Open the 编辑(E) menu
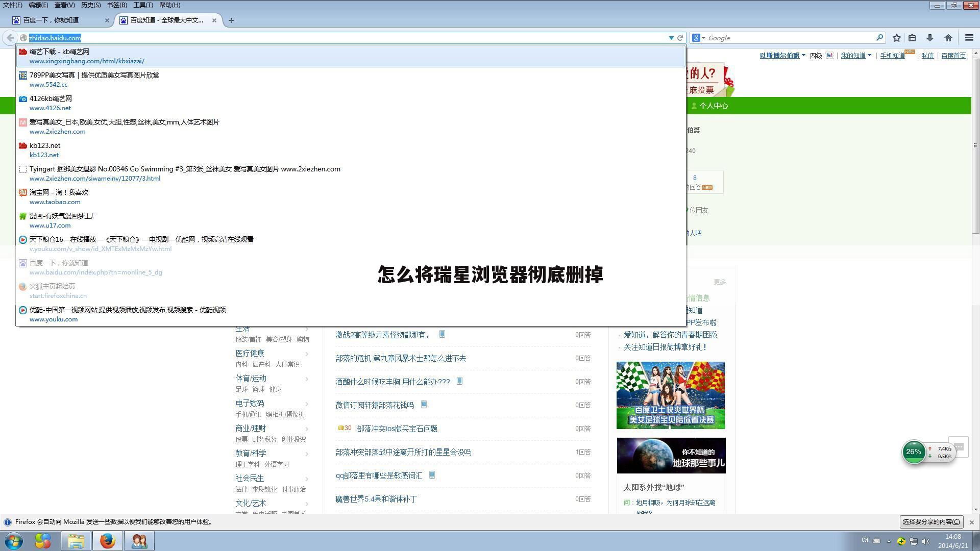980x551 pixels. [x=38, y=5]
